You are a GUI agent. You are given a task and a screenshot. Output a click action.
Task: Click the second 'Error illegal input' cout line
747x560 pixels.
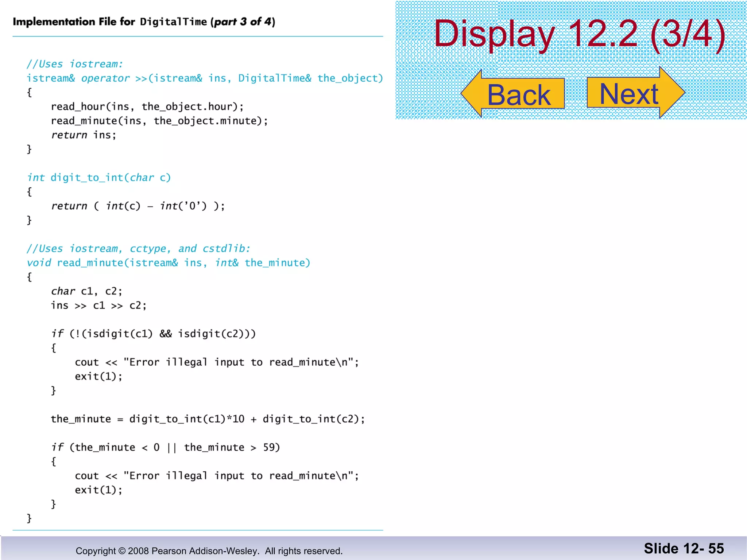217,476
